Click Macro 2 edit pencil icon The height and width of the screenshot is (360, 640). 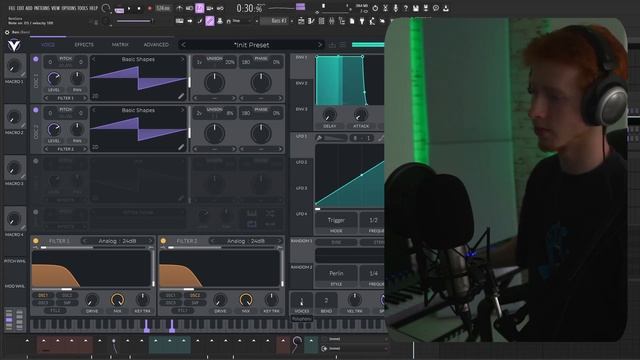click(x=23, y=125)
